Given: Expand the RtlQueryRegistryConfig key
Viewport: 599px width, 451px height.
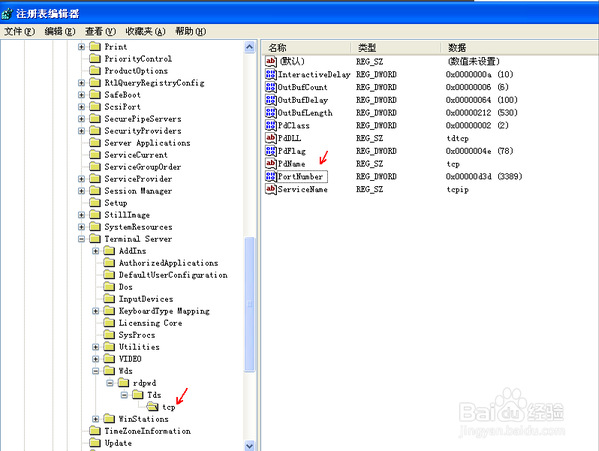Looking at the screenshot, I should click(x=81, y=82).
